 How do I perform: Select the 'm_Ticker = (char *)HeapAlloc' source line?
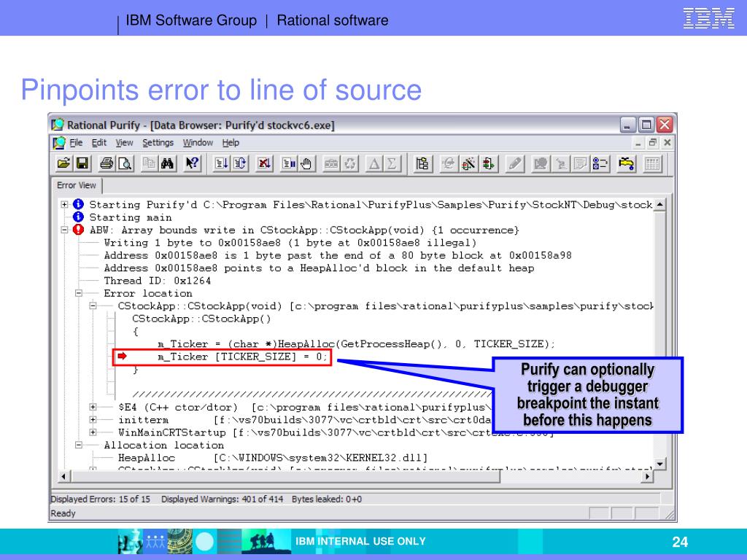tap(356, 344)
